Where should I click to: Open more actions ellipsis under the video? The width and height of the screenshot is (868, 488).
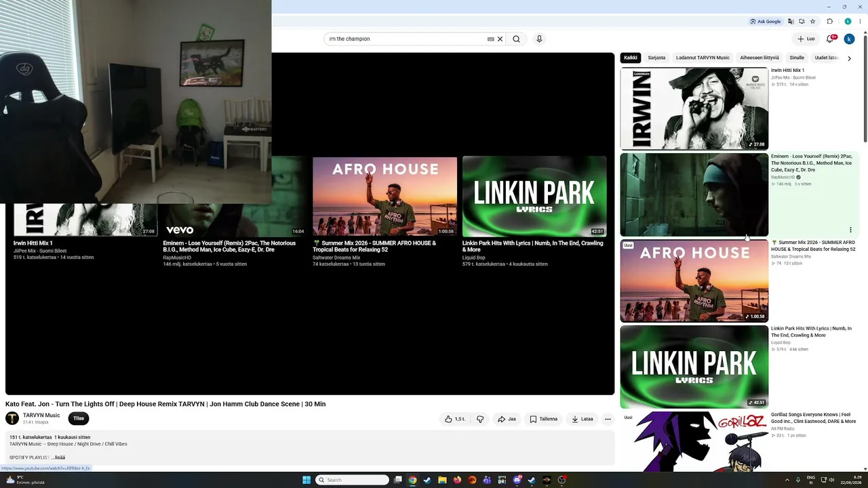[608, 419]
